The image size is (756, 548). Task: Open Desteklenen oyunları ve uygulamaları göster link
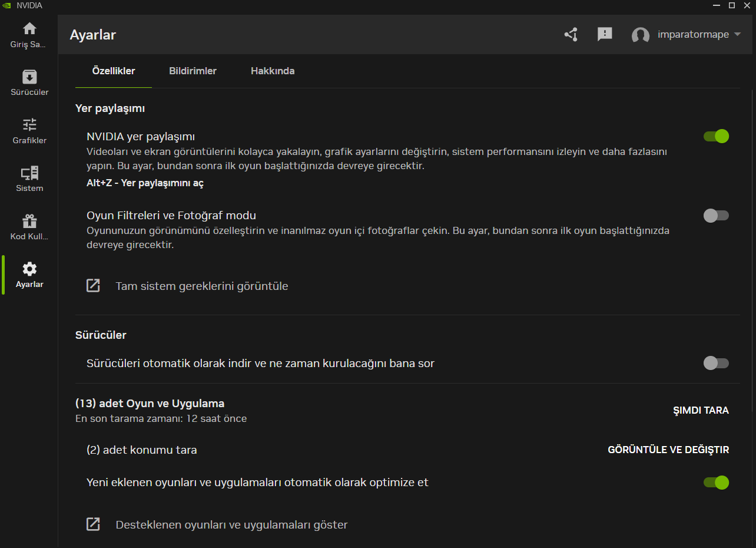(x=232, y=524)
